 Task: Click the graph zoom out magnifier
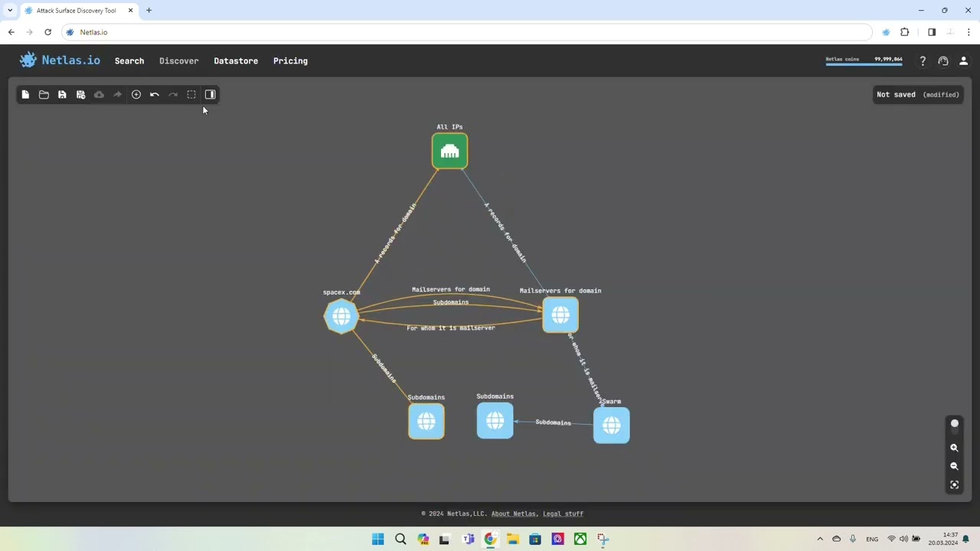[x=954, y=466]
